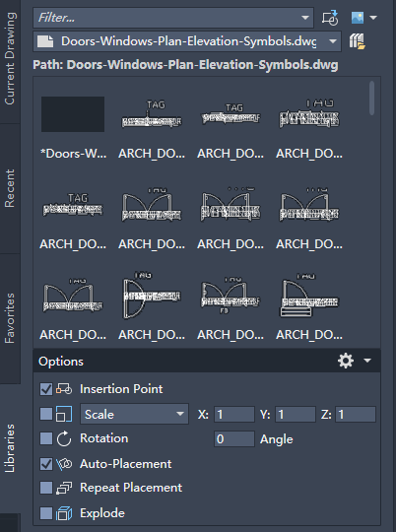Click the Scale squares icon

point(64,414)
